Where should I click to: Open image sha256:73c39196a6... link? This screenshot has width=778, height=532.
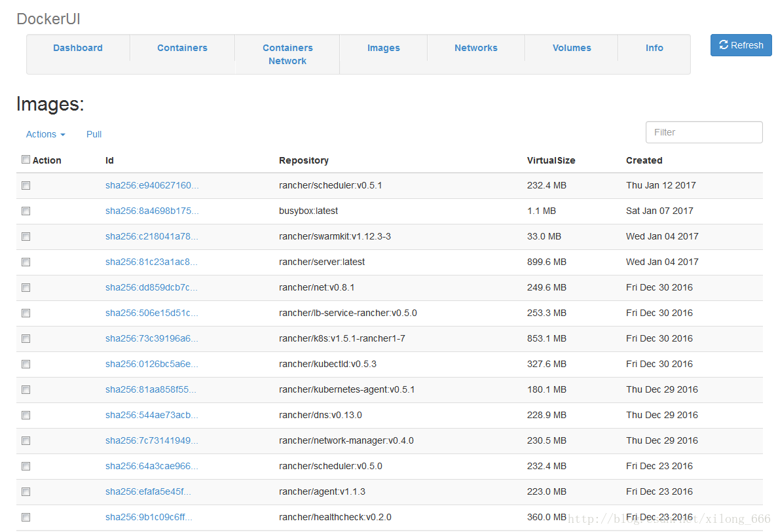152,339
